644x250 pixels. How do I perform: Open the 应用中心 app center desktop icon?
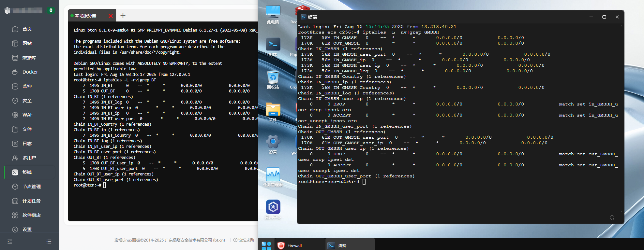(273, 209)
